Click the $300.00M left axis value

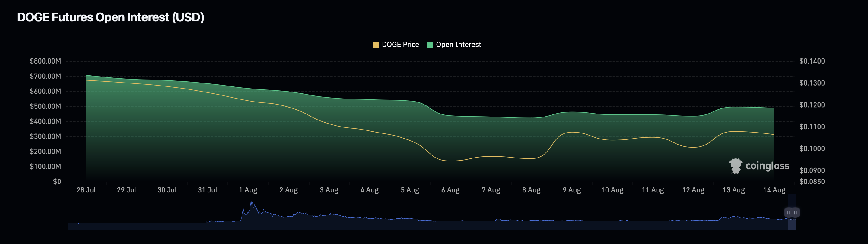tap(46, 136)
